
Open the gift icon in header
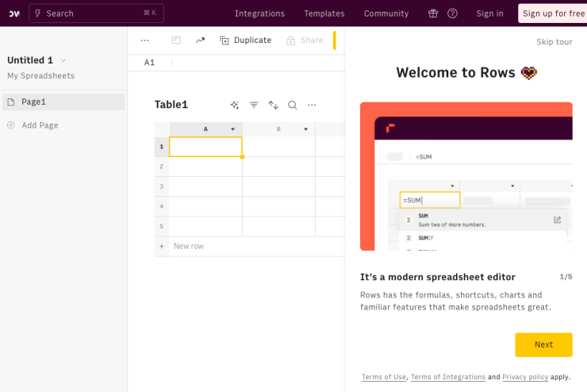[433, 13]
